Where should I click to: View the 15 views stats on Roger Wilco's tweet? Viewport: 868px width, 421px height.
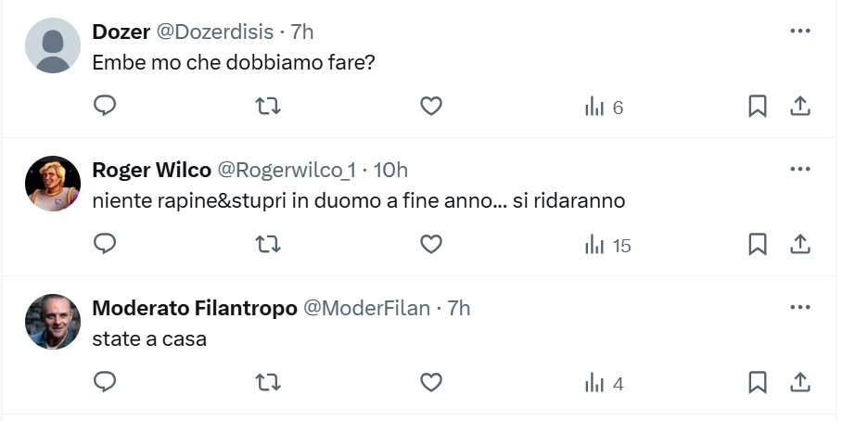coord(607,245)
